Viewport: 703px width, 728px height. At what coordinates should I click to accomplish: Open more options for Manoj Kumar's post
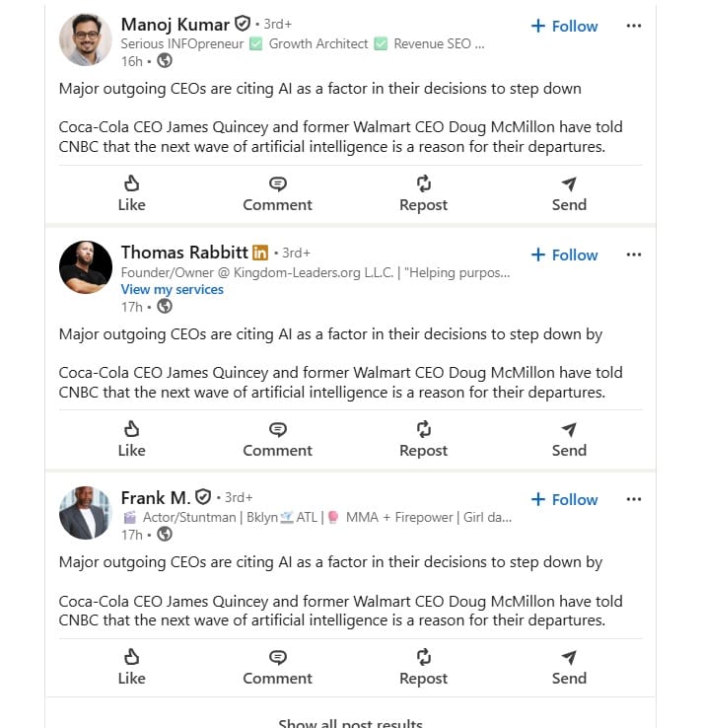point(634,26)
